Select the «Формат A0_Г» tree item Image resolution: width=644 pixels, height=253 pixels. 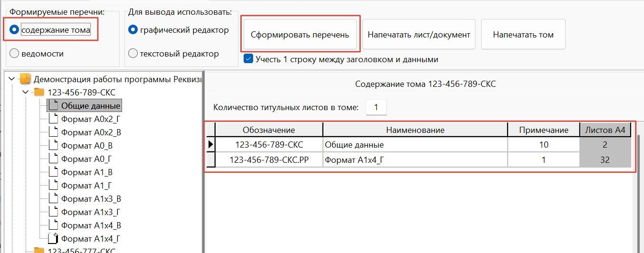point(86,159)
